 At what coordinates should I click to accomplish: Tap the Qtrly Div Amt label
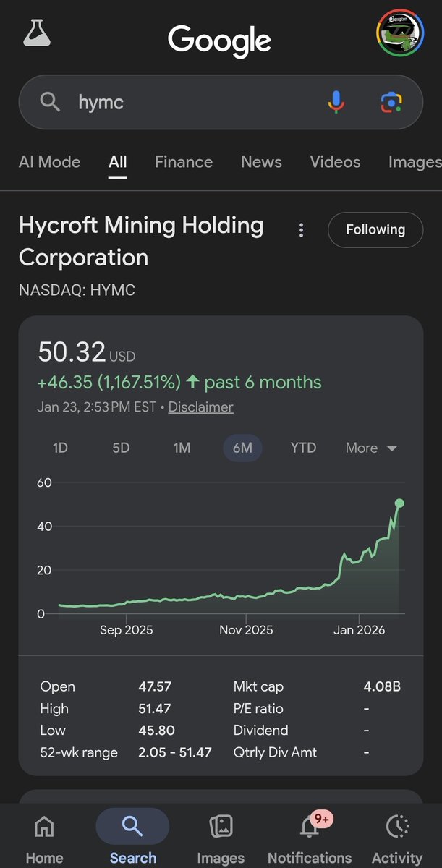(x=275, y=752)
